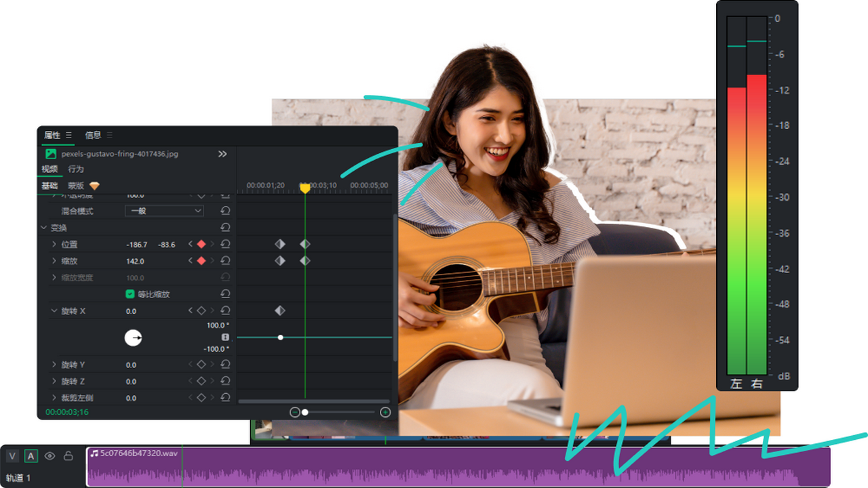Expand the 旋转 Y property row
The width and height of the screenshot is (868, 488).
(x=56, y=365)
